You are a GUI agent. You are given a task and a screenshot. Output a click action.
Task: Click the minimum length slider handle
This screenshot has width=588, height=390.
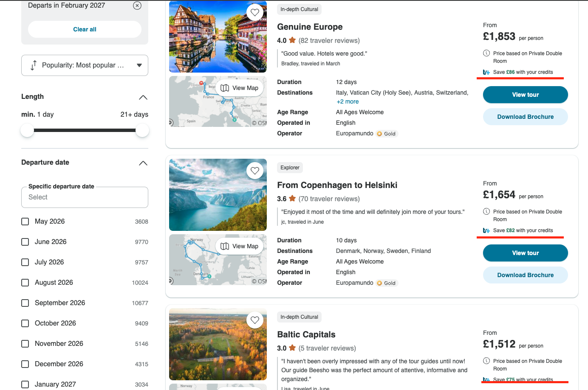(x=27, y=130)
